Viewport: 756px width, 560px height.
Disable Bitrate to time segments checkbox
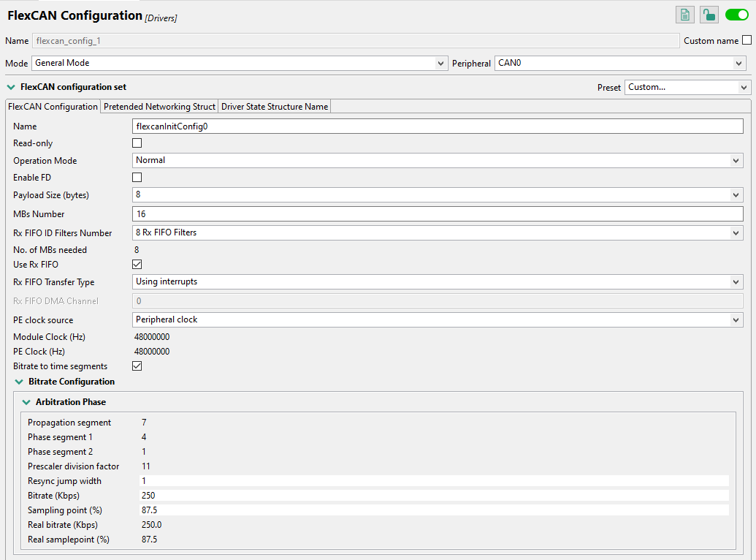[x=137, y=366]
